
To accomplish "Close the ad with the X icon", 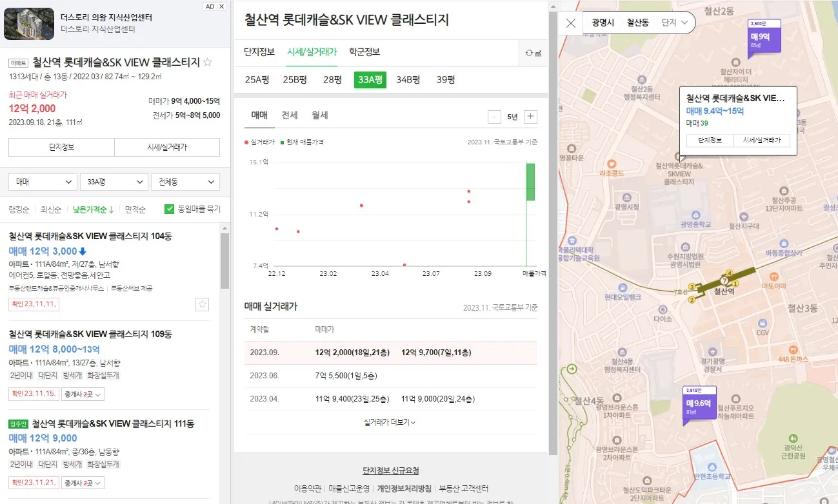I will [x=221, y=6].
